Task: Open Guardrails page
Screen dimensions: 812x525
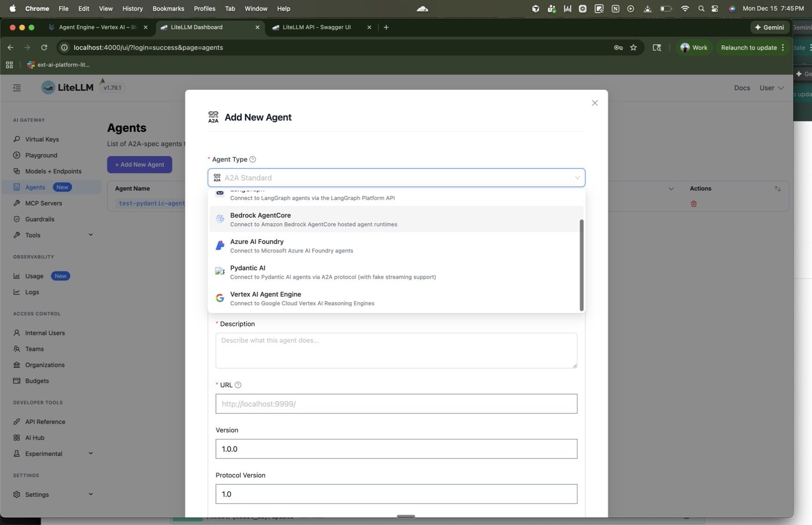Action: pyautogui.click(x=39, y=219)
